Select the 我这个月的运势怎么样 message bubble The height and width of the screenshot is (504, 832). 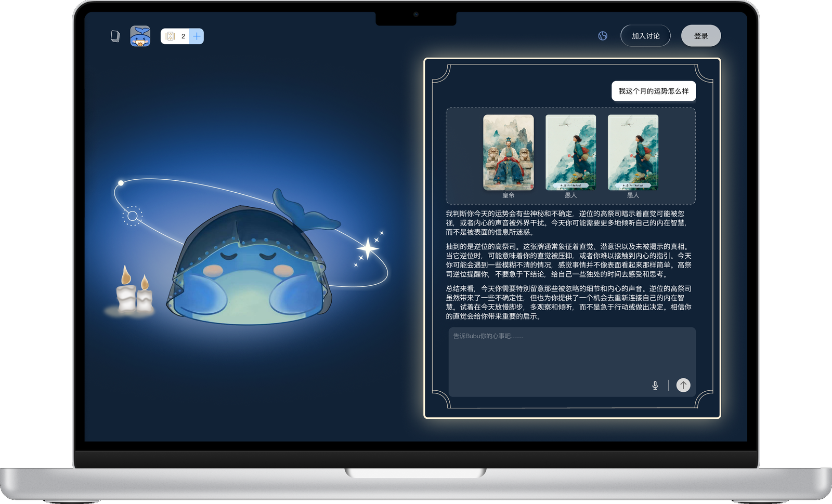point(654,91)
